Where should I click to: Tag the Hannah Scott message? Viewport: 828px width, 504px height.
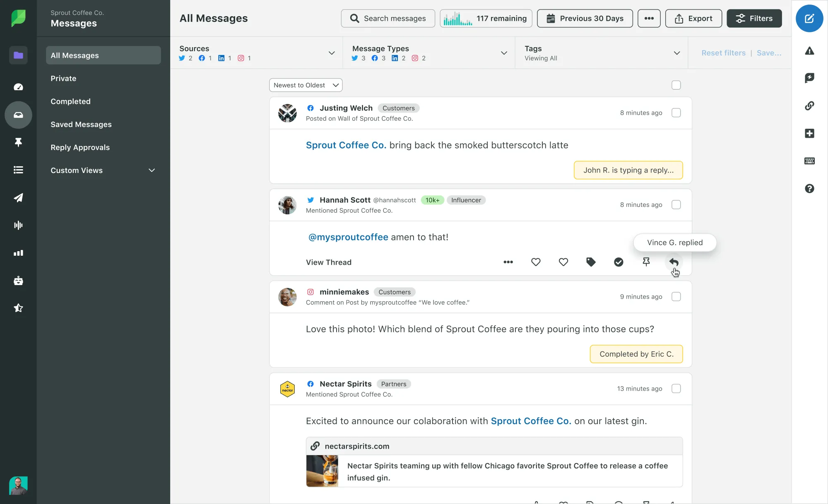[591, 262]
